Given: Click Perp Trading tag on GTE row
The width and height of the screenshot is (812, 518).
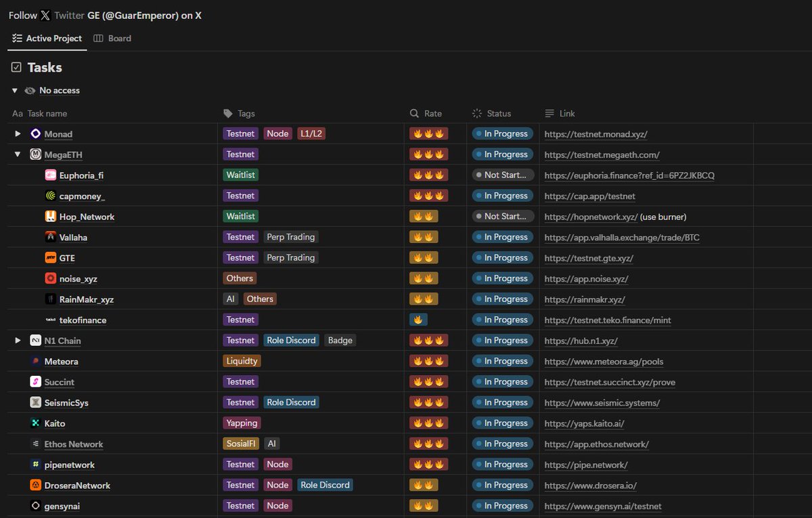Looking at the screenshot, I should pos(291,258).
